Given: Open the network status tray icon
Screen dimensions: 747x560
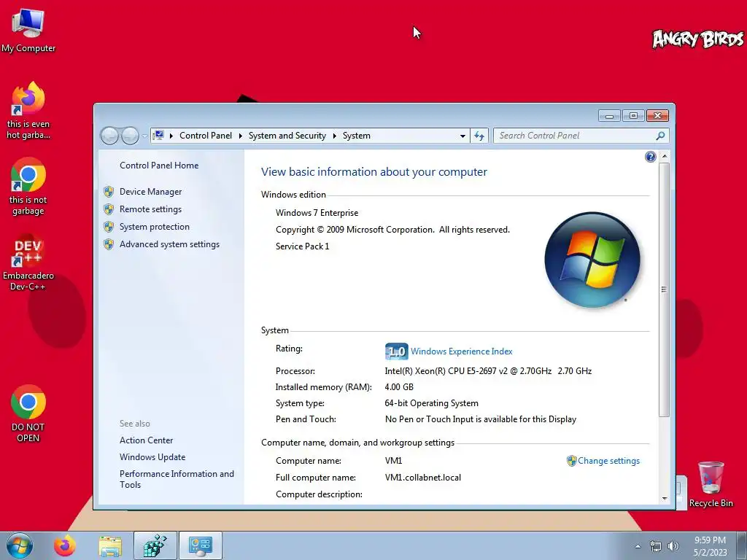Looking at the screenshot, I should coord(656,547).
